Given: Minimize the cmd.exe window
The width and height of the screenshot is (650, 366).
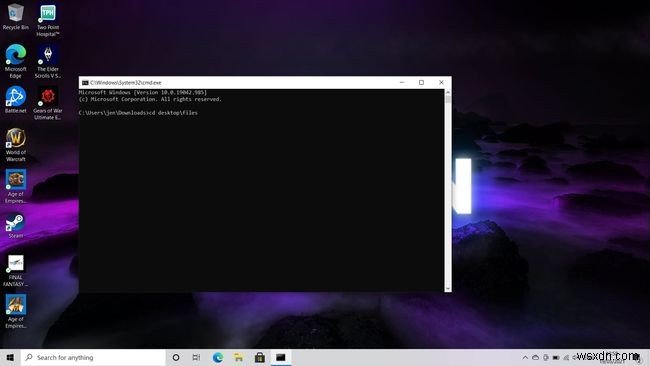Looking at the screenshot, I should 402,82.
